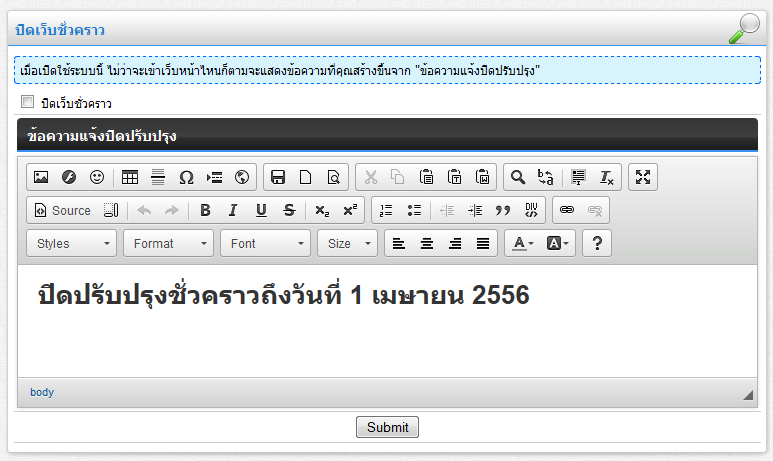Screen dimensions: 773x461
Task: Open Find magnifier icon in toolbar
Action: 518,177
